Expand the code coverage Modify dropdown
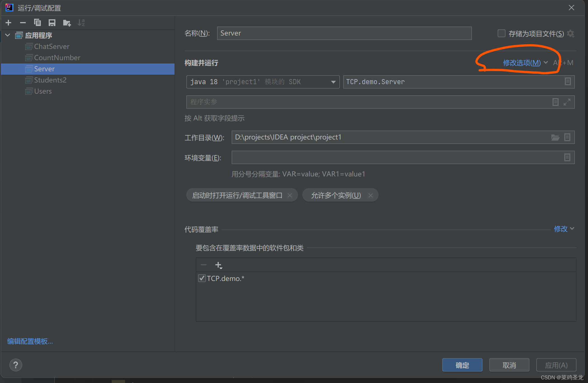588x383 pixels. tap(564, 229)
